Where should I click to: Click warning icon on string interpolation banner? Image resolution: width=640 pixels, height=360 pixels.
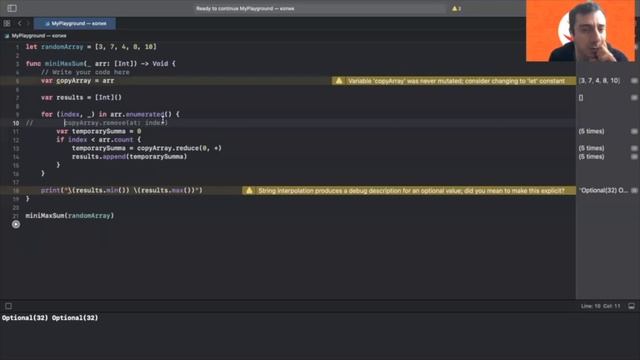(x=249, y=190)
